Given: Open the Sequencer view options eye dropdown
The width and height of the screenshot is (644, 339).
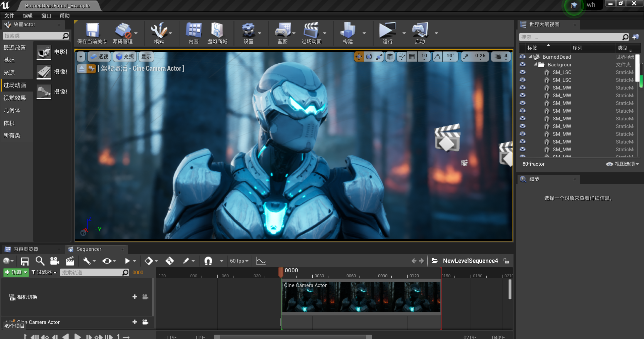Looking at the screenshot, I should click(109, 261).
